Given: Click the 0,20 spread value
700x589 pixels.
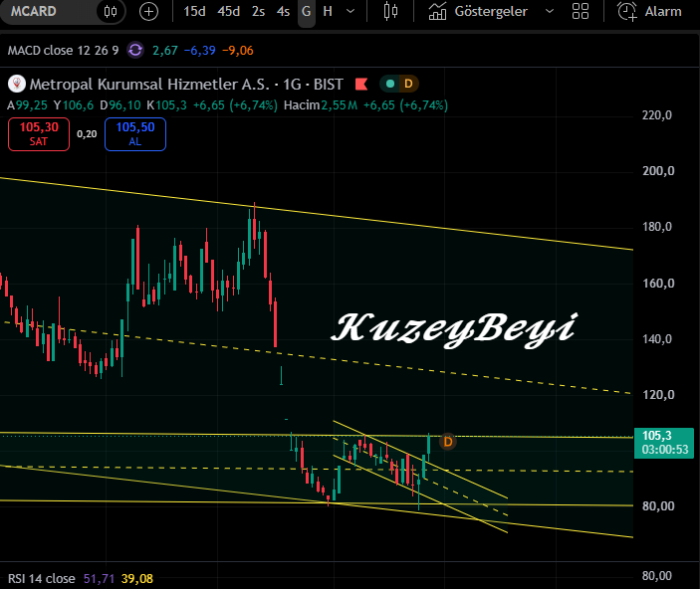Looking at the screenshot, I should pos(87,134).
